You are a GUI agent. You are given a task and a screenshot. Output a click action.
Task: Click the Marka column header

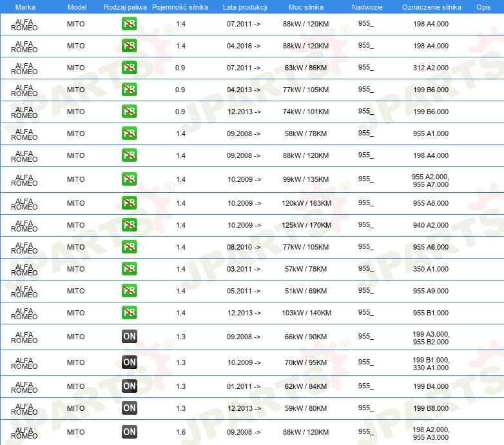coord(25,7)
